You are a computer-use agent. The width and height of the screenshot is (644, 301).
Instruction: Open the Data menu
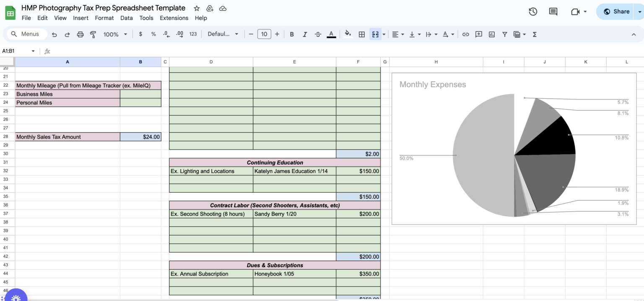(126, 18)
